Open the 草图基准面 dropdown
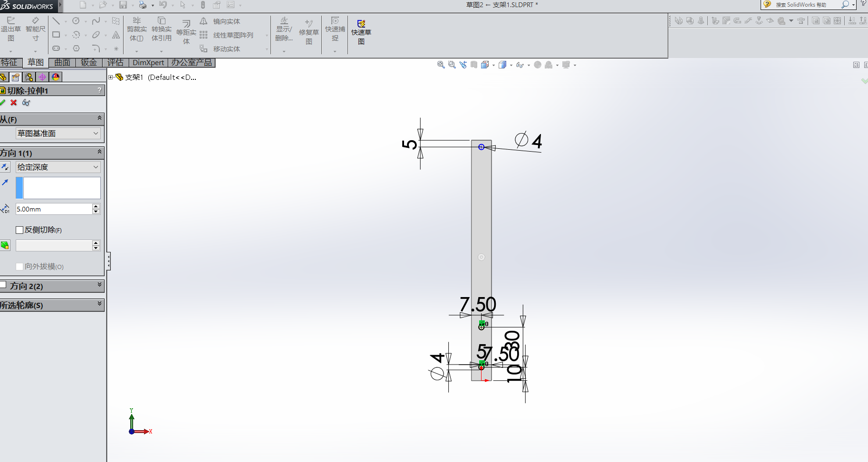The height and width of the screenshot is (462, 868). [58, 134]
